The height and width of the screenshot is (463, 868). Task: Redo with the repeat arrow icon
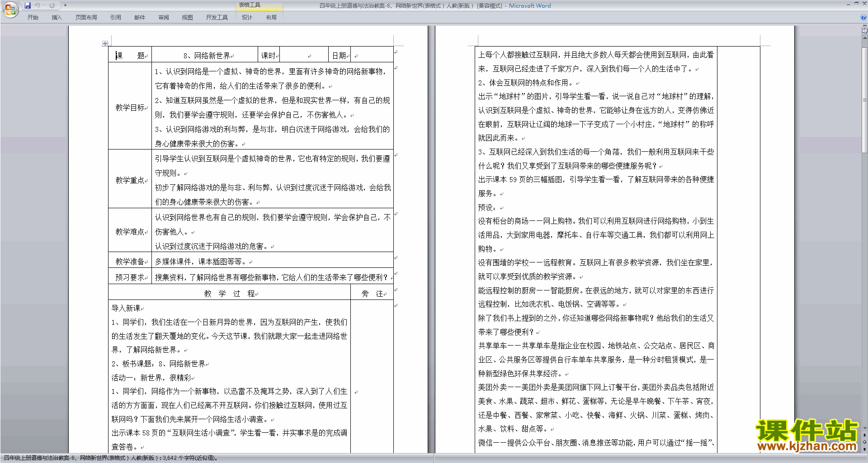(52, 5)
